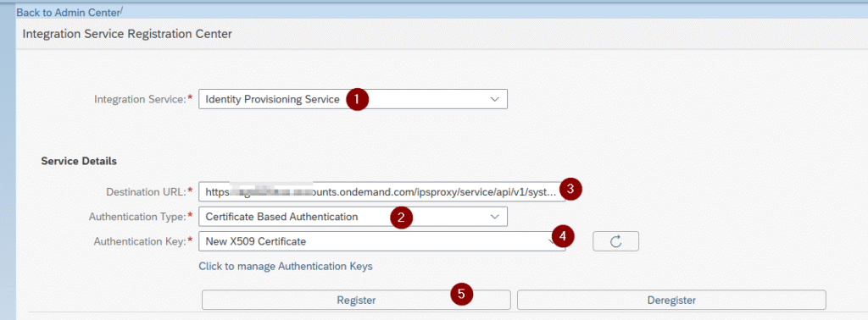The width and height of the screenshot is (868, 320).
Task: Click the Service Details section heading
Action: tap(79, 162)
